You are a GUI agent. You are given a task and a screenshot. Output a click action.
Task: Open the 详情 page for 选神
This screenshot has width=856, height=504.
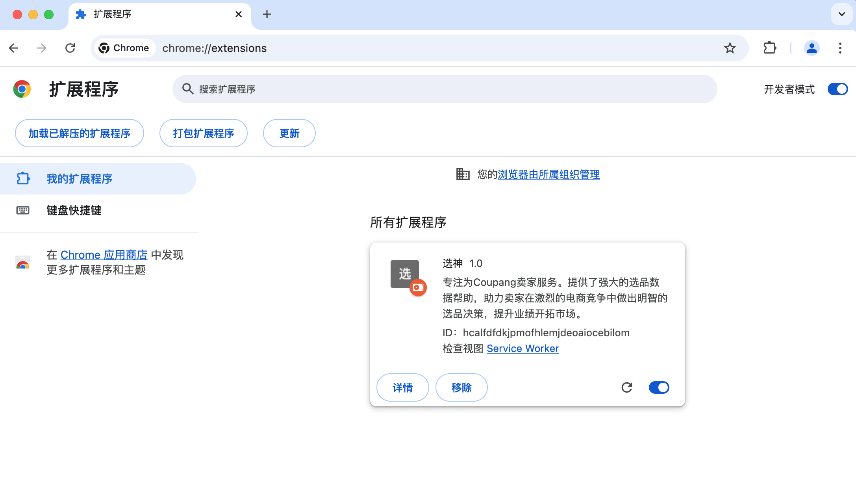(402, 387)
